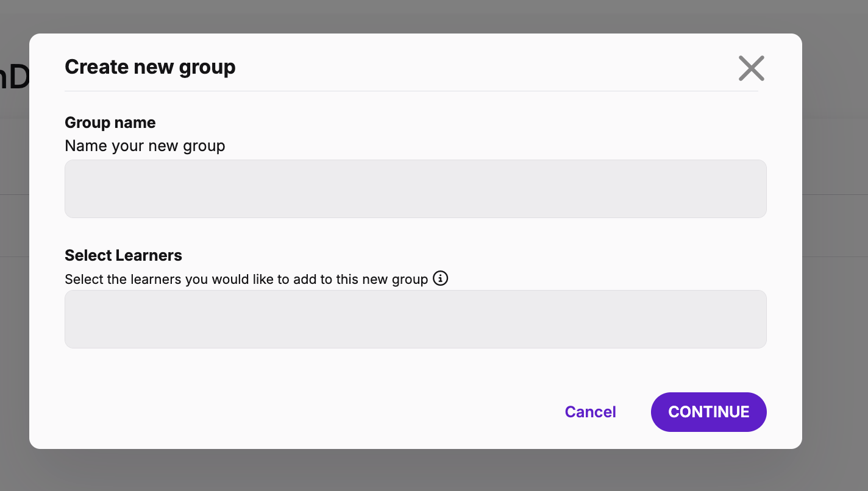Click the bold "Select Learners" label

123,255
